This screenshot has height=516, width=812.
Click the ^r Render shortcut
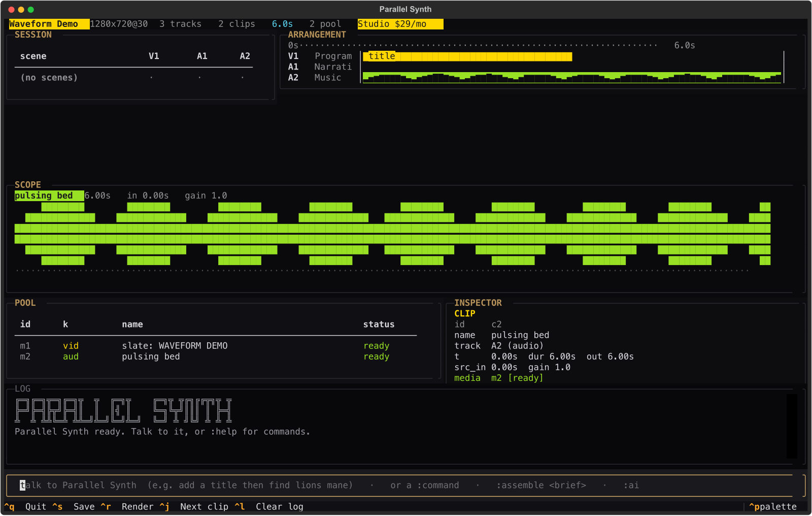click(127, 507)
